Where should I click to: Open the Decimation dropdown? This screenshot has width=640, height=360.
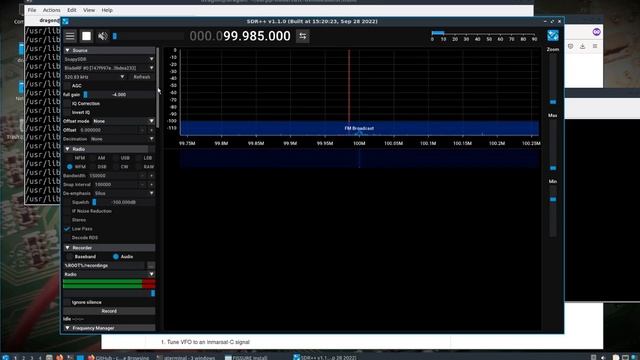122,139
